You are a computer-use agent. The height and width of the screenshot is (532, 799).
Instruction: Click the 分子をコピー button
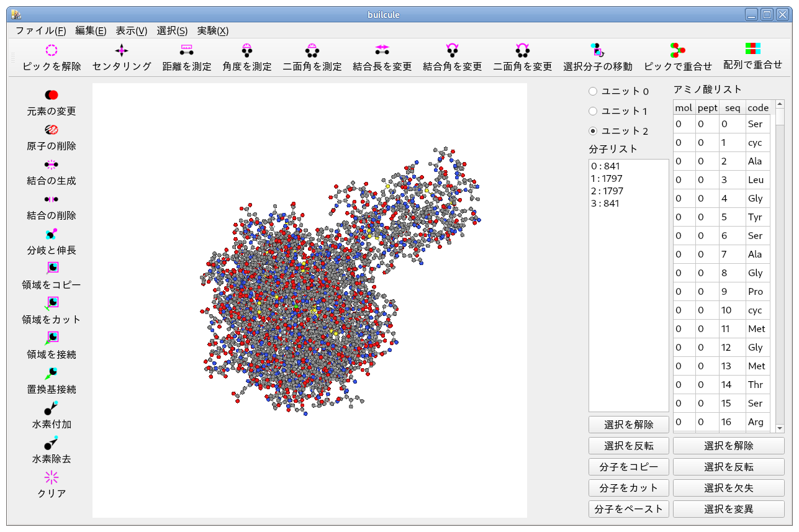tap(628, 467)
